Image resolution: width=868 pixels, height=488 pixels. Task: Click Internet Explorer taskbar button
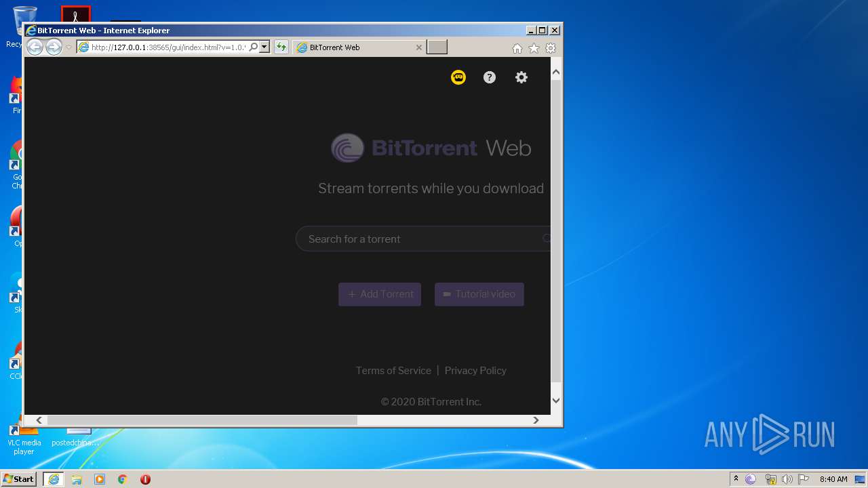(54, 479)
